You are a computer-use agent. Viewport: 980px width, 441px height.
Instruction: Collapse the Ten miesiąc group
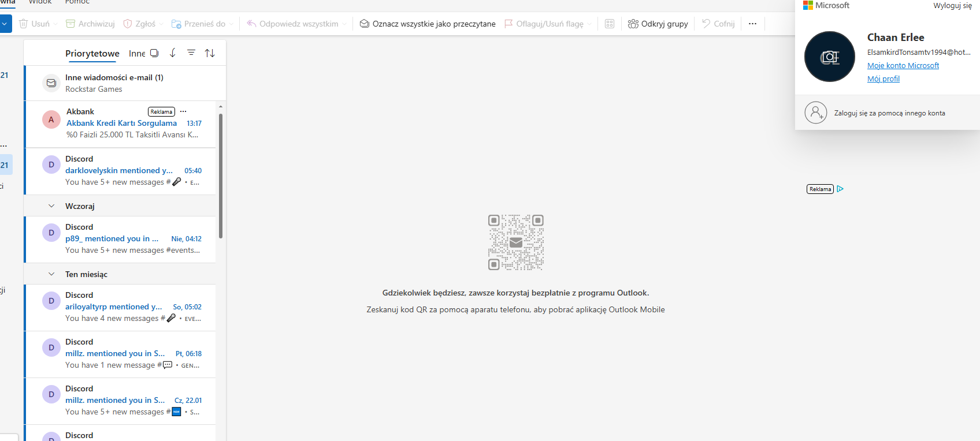(x=51, y=274)
